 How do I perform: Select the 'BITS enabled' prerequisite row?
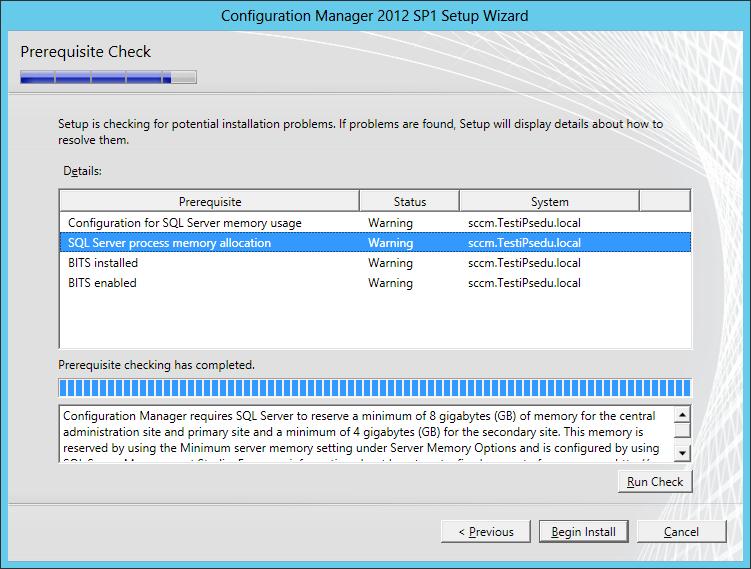click(376, 283)
